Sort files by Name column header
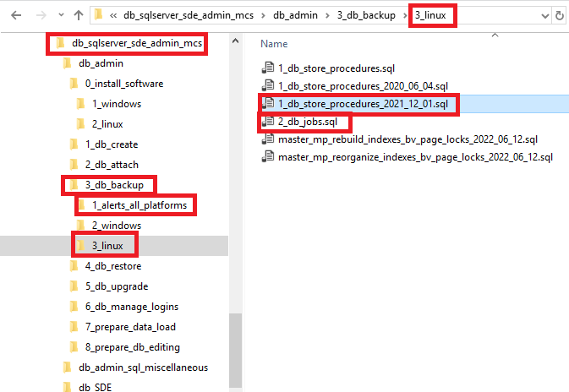The width and height of the screenshot is (569, 392). (274, 44)
